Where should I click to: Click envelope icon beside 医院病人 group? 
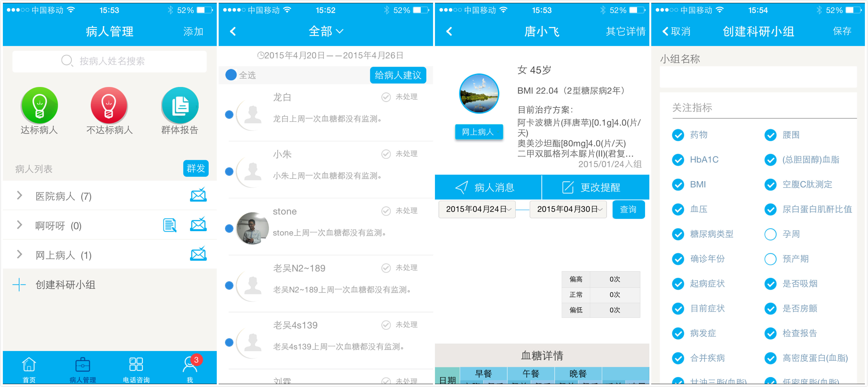(x=198, y=195)
